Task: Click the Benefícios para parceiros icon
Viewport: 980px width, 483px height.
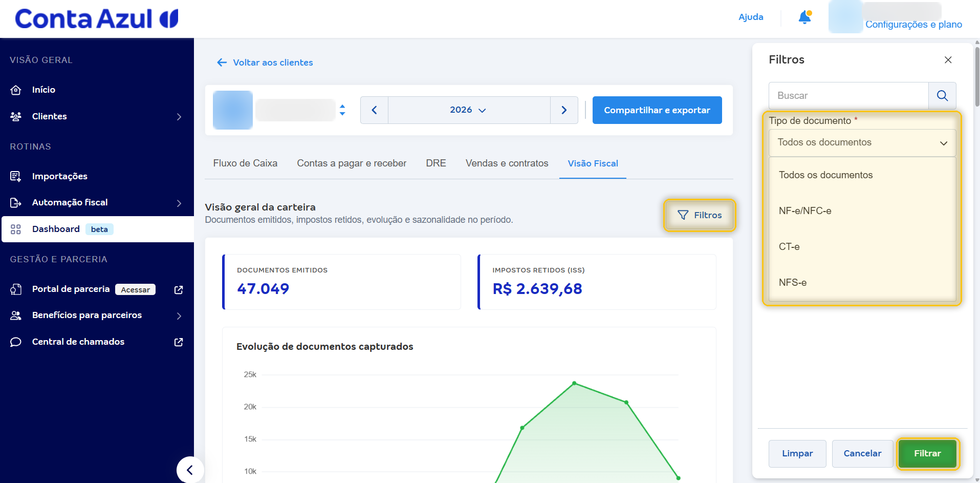Action: [x=16, y=316]
